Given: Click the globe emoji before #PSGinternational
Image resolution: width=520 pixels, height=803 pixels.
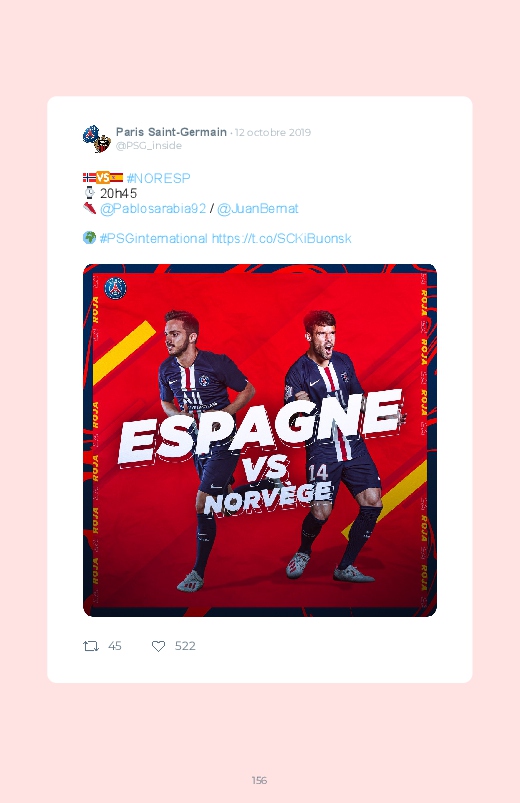Looking at the screenshot, I should tap(89, 238).
